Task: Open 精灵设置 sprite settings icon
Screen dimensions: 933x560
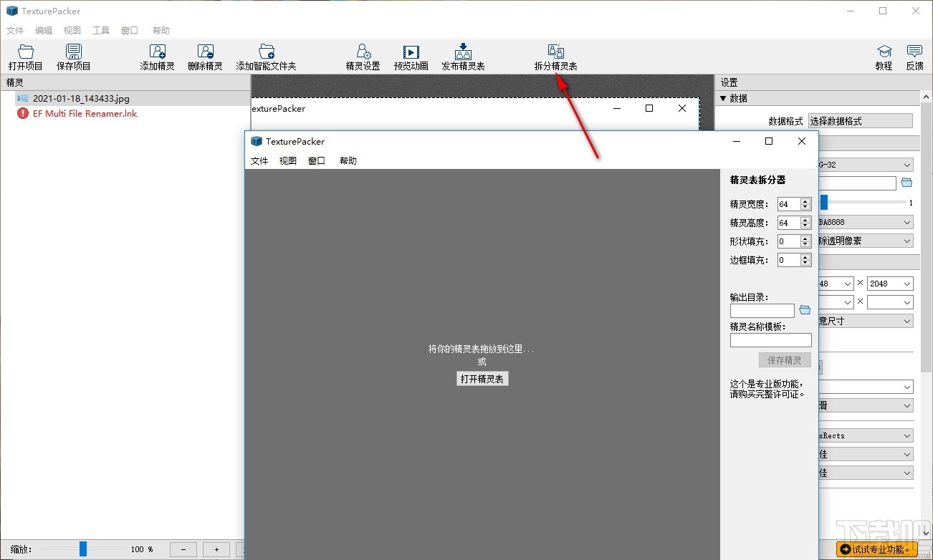Action: tap(363, 57)
